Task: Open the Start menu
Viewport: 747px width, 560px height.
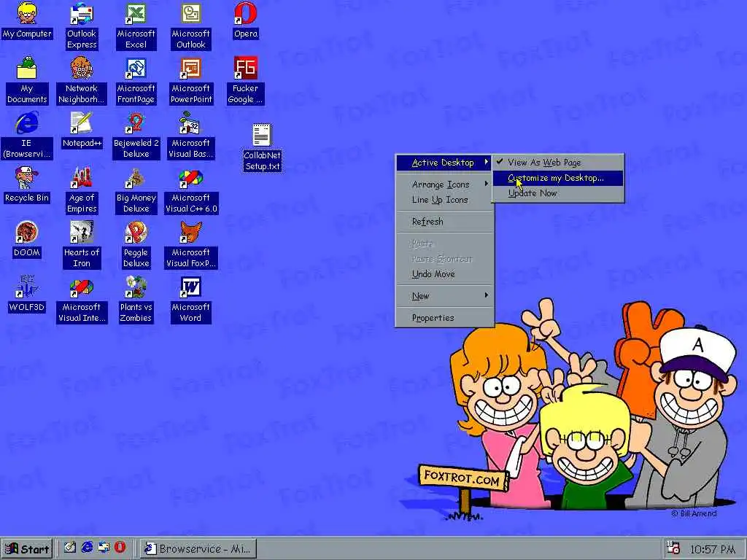Action: (x=27, y=549)
